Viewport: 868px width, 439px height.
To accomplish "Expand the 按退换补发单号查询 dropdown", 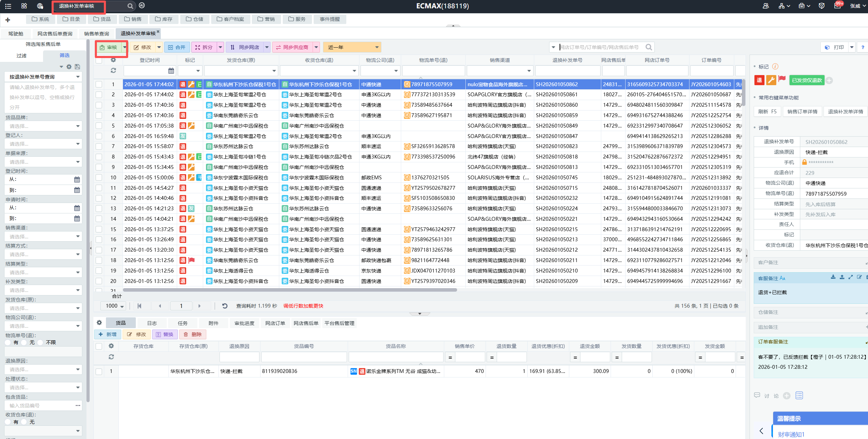I will point(43,77).
